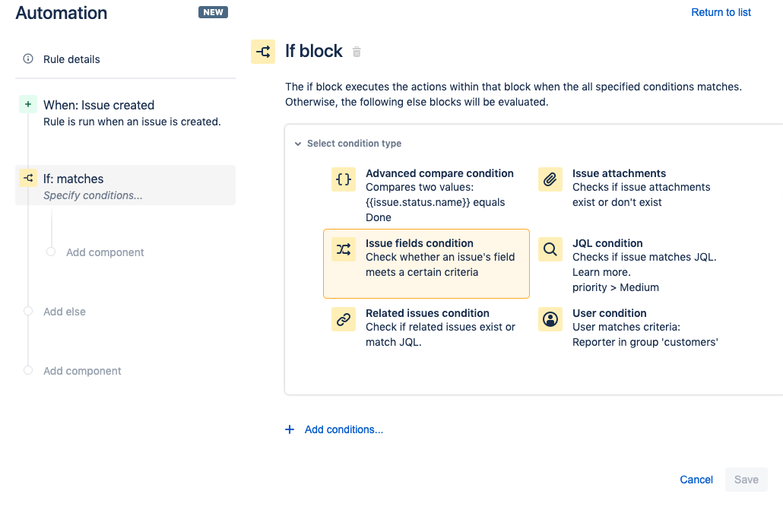This screenshot has height=532, width=783.
Task: Click Add component under the If branch
Action: pos(104,252)
